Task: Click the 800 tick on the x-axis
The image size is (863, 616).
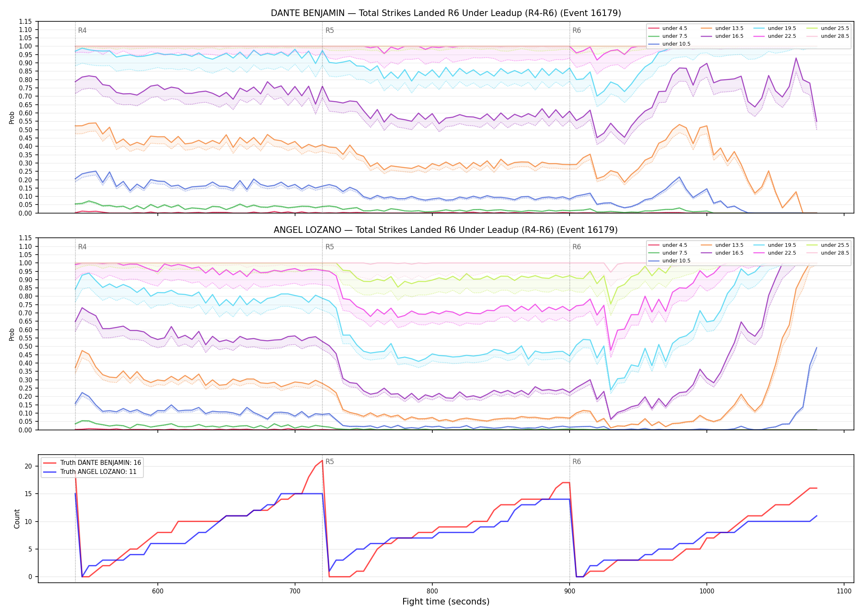Action: 432,591
